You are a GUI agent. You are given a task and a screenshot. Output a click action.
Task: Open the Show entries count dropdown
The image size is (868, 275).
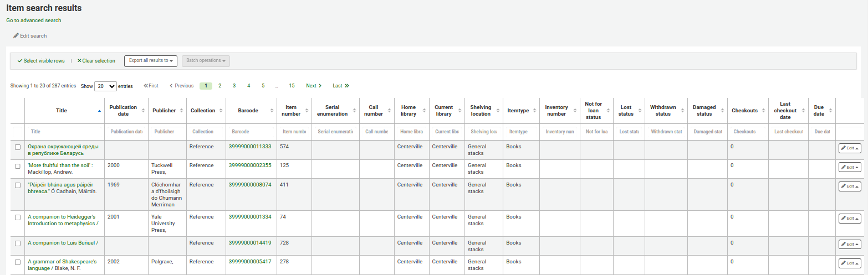coord(105,86)
